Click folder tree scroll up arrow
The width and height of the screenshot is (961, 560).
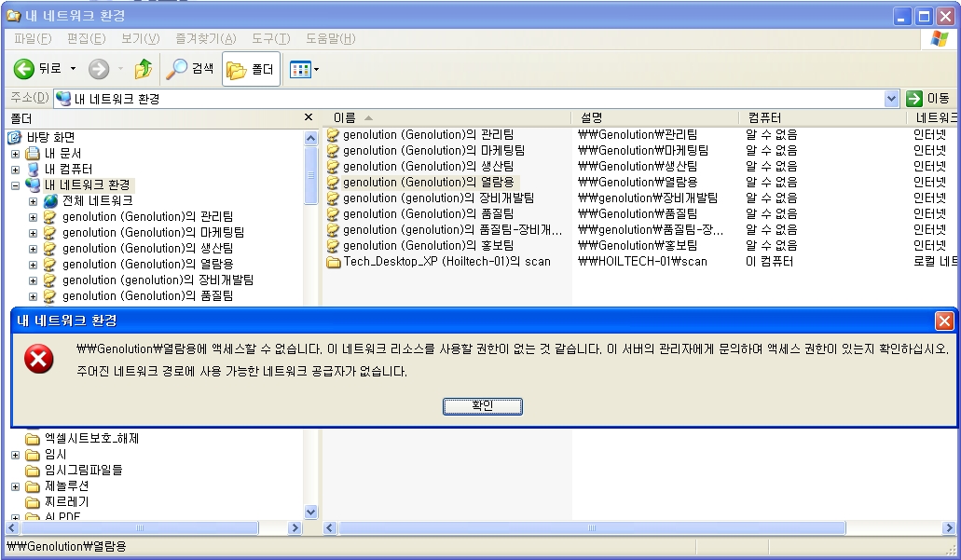click(x=310, y=138)
